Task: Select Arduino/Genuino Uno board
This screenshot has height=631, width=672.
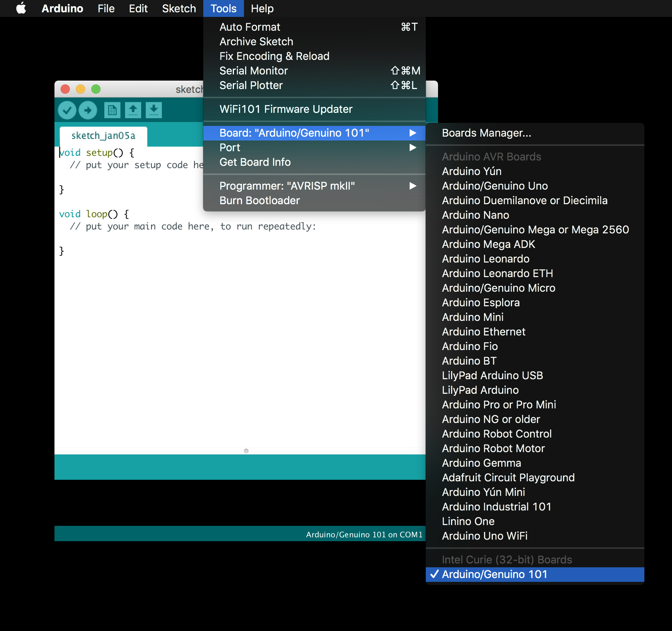Action: click(535, 186)
